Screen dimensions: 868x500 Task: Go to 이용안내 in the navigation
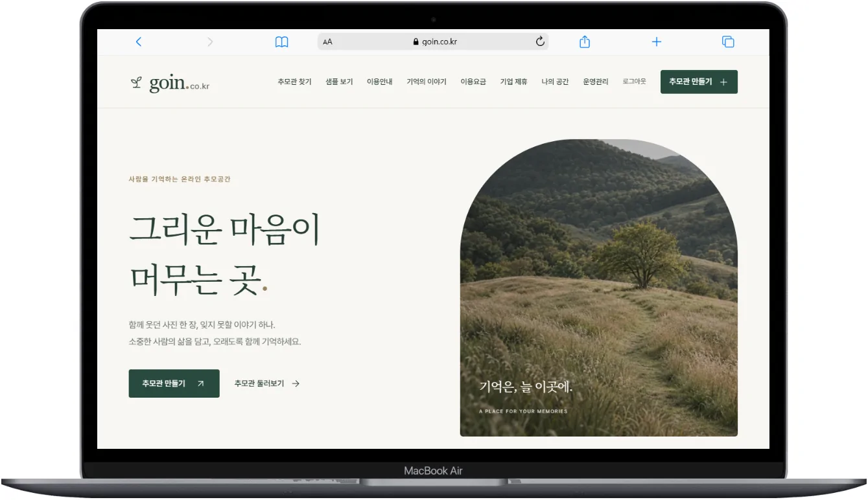(380, 82)
